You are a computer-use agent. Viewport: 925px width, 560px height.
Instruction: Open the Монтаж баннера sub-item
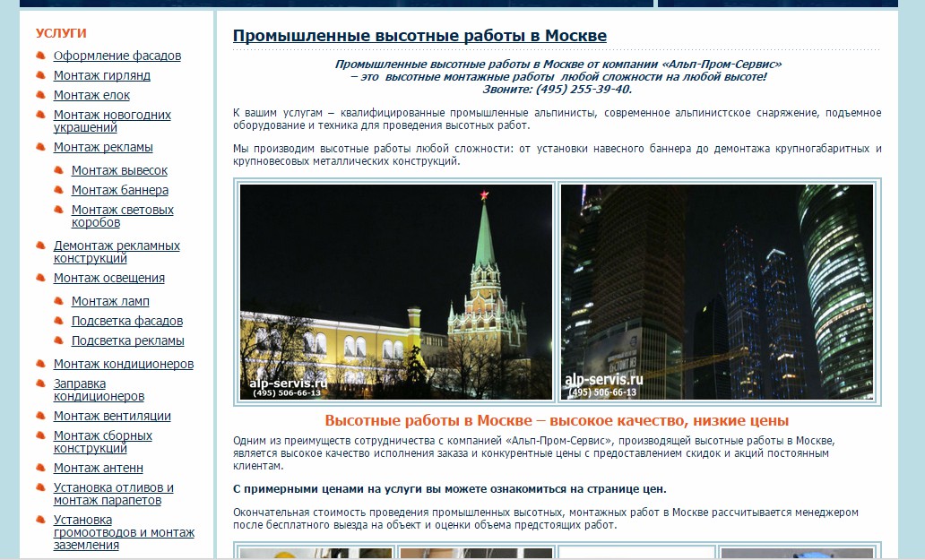click(x=120, y=190)
